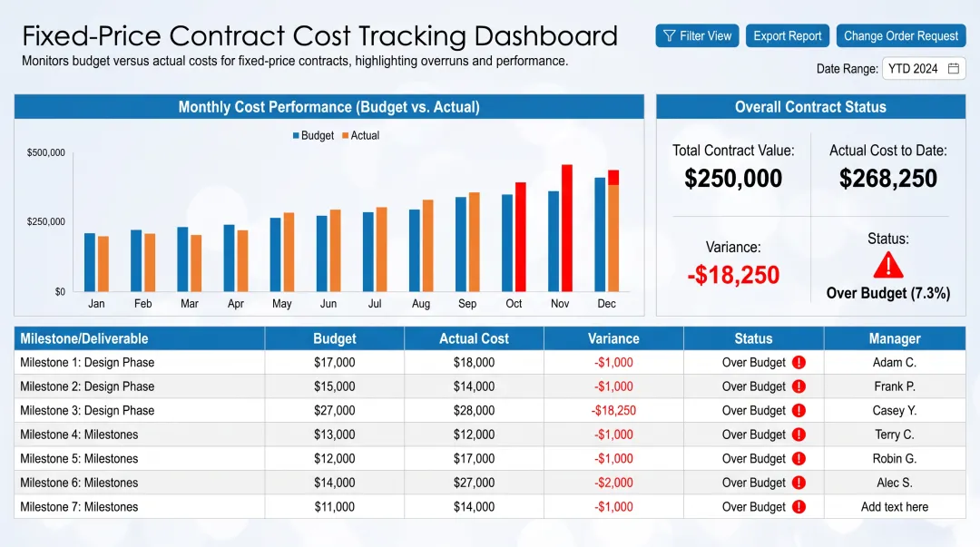The width and height of the screenshot is (980, 547).
Task: Click manager name Casey Y.
Action: coord(895,411)
